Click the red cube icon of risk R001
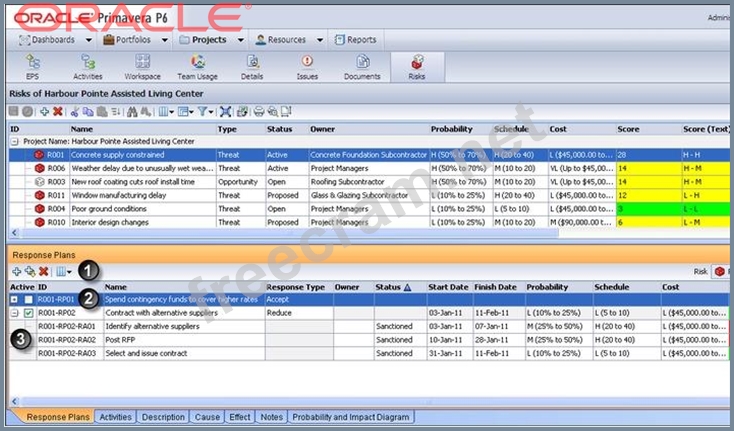 click(x=39, y=155)
